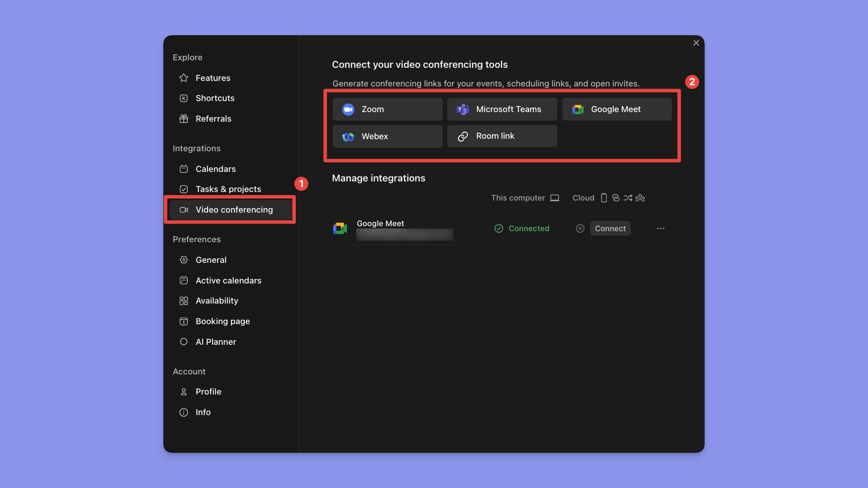The height and width of the screenshot is (488, 868).
Task: Click the shuffle arrows icon in Cloud header
Action: [x=628, y=198]
